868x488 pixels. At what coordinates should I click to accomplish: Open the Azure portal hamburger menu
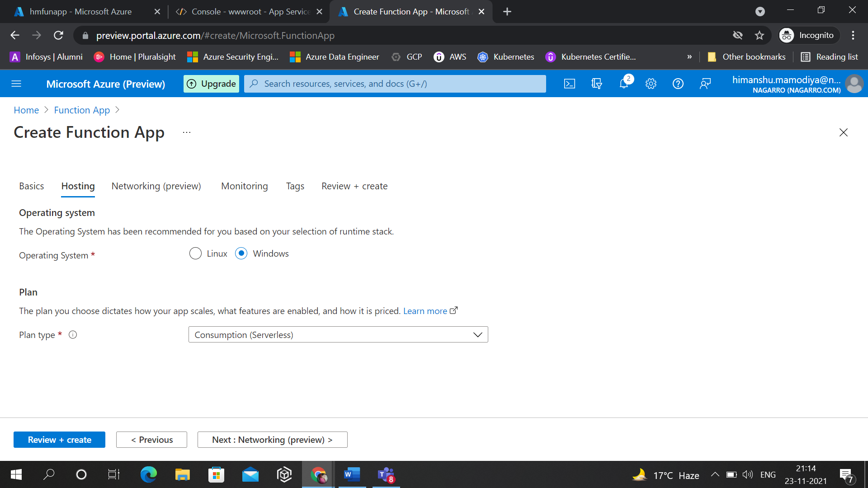[x=16, y=84]
